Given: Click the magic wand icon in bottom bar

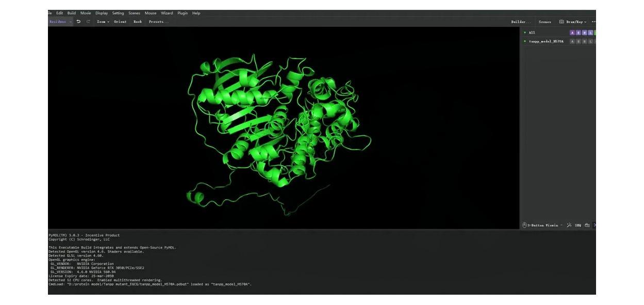Looking at the screenshot, I should click(x=569, y=225).
